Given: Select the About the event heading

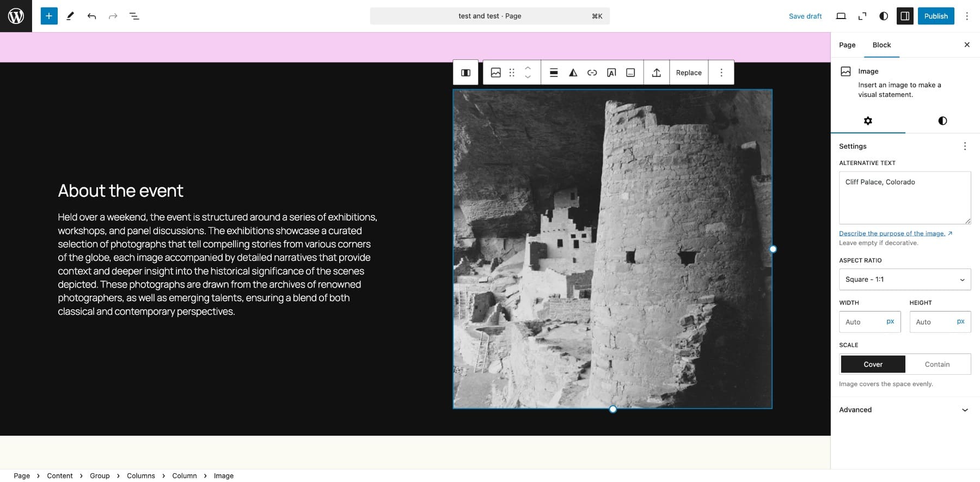Looking at the screenshot, I should point(120,191).
